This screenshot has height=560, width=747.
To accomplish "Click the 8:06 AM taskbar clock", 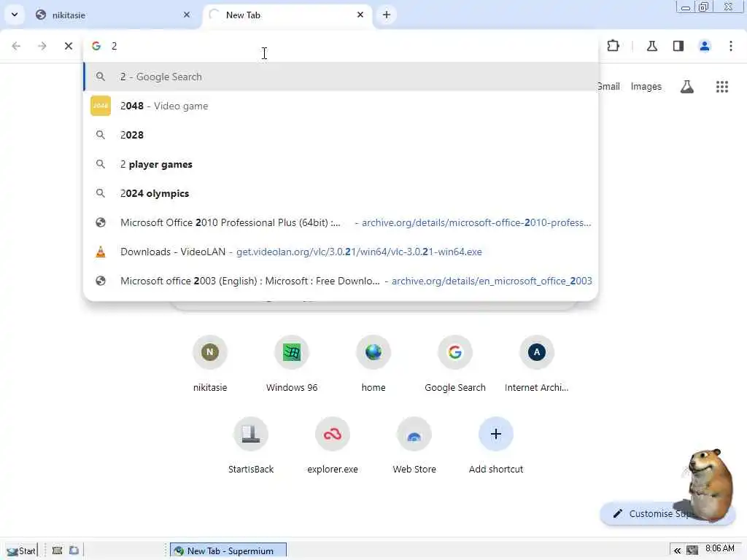I will pos(720,548).
